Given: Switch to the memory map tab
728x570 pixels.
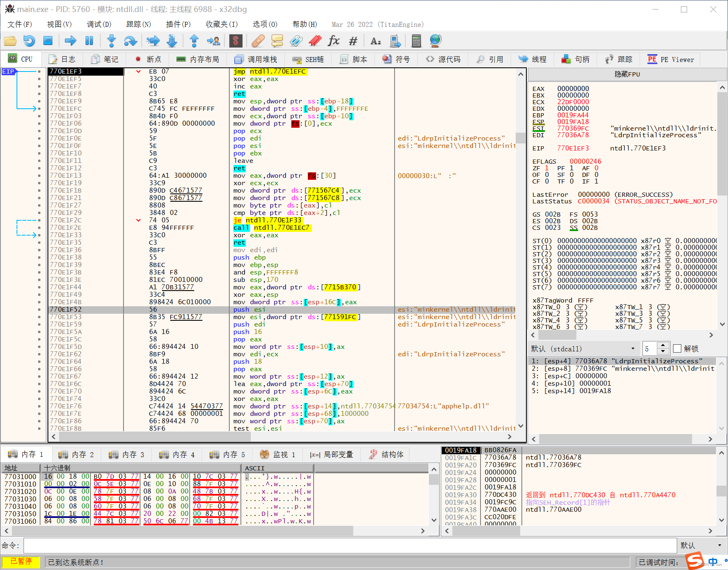Looking at the screenshot, I should click(197, 59).
